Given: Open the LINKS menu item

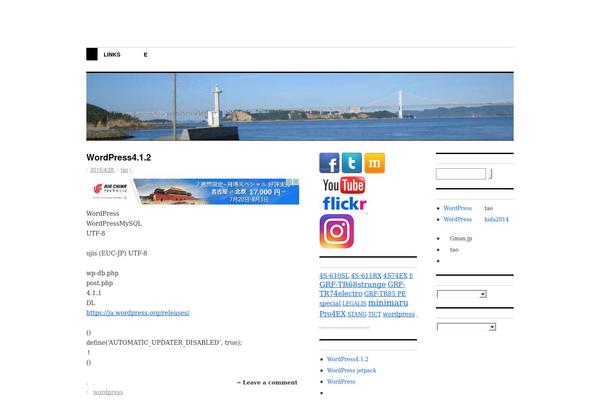Looking at the screenshot, I should click(112, 54).
